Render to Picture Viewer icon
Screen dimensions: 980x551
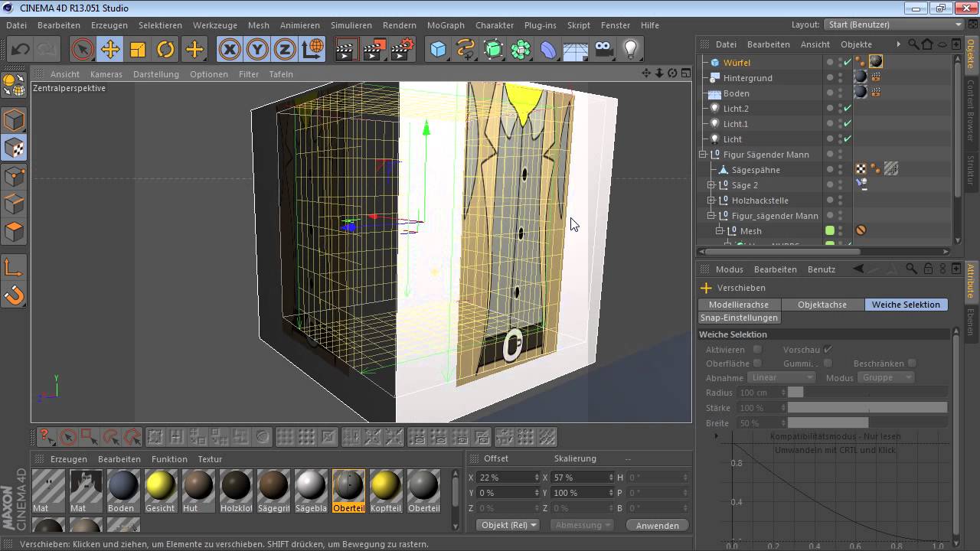click(374, 50)
